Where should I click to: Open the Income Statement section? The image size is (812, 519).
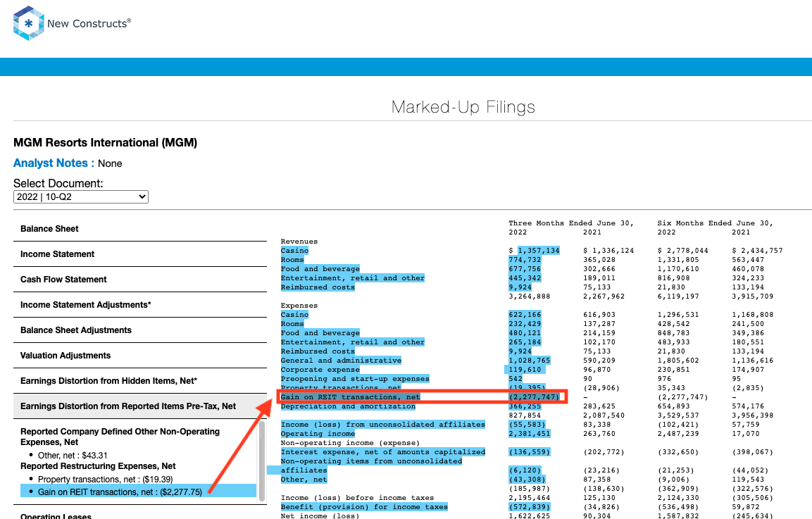tap(140, 254)
